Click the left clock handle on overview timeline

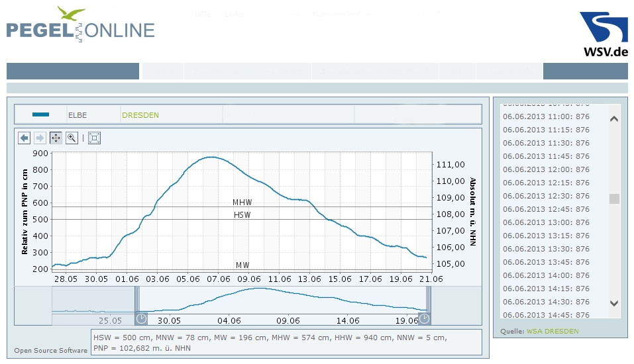tap(141, 319)
